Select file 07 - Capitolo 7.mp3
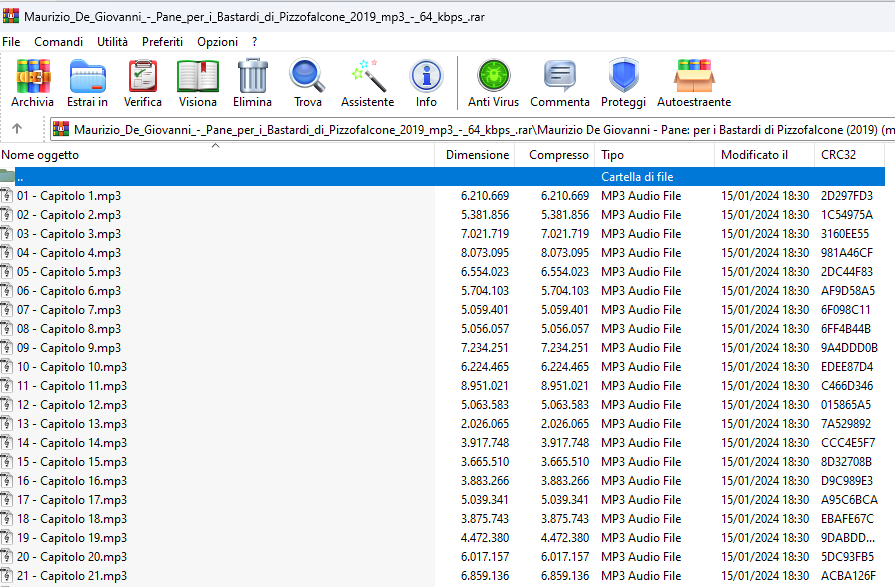895x587 pixels. pyautogui.click(x=442, y=309)
